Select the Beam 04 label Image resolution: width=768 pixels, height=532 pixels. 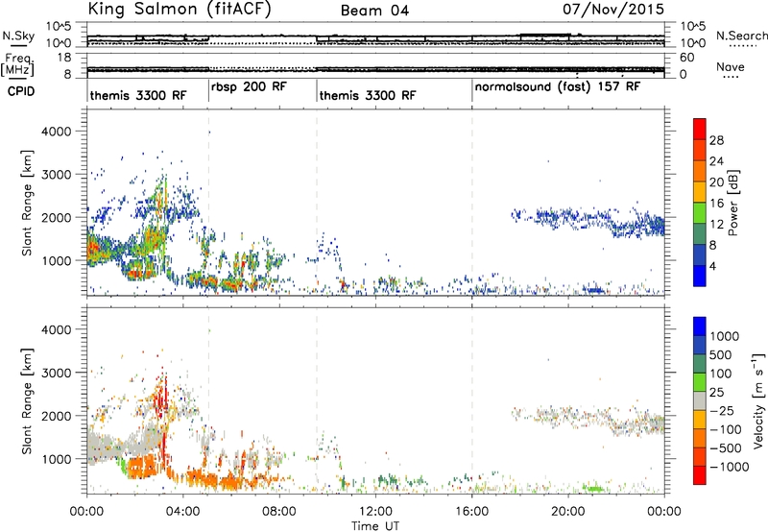374,11
